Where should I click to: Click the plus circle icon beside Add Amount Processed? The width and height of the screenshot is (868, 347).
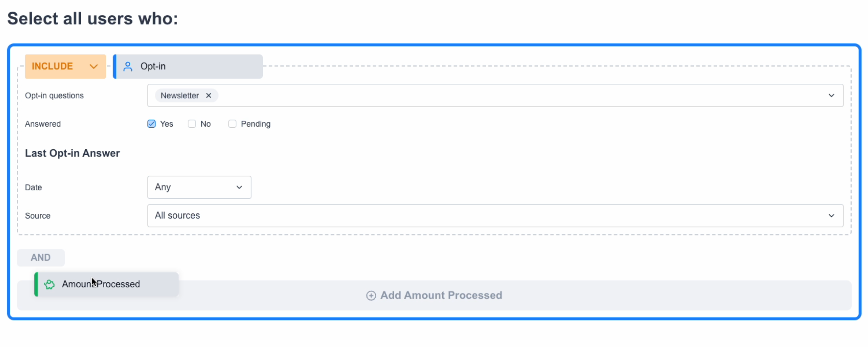(371, 296)
